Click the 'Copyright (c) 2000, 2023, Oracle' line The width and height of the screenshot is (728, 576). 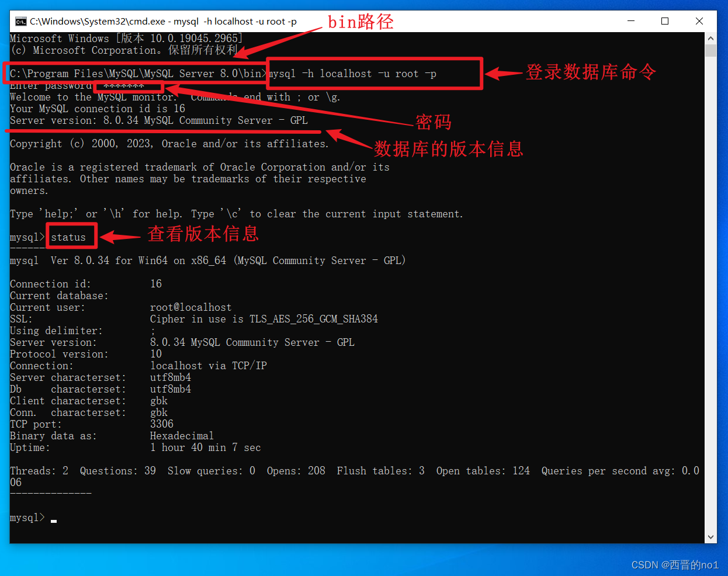[x=169, y=144]
